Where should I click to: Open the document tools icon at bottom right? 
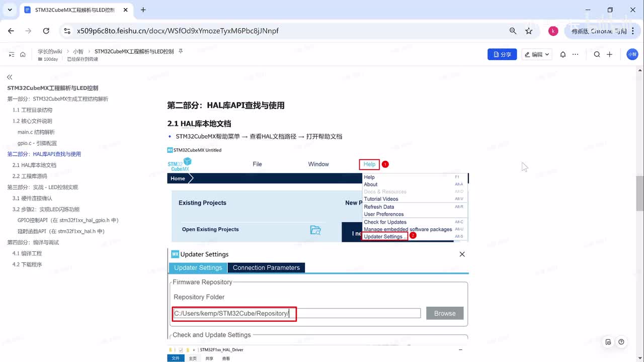coord(608,342)
